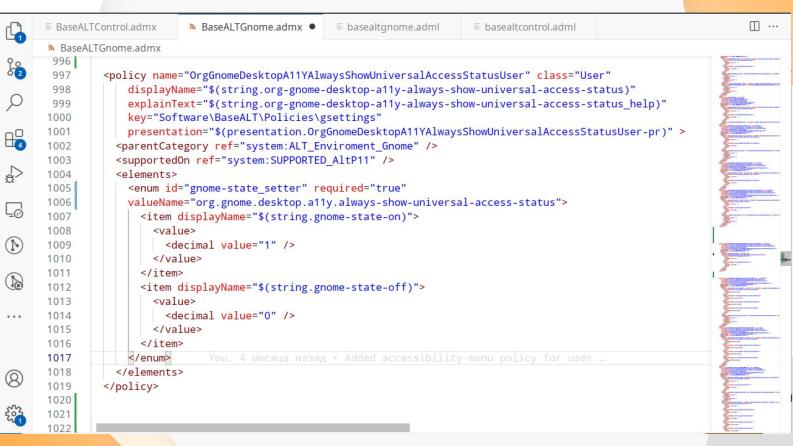Click line number 997 in the gutter
Screen dimensions: 793x446
tap(61, 75)
